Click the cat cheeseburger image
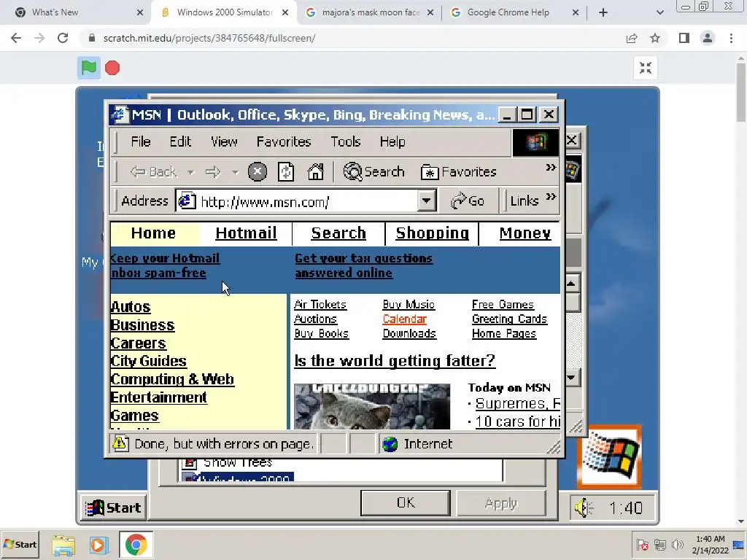 (371, 407)
